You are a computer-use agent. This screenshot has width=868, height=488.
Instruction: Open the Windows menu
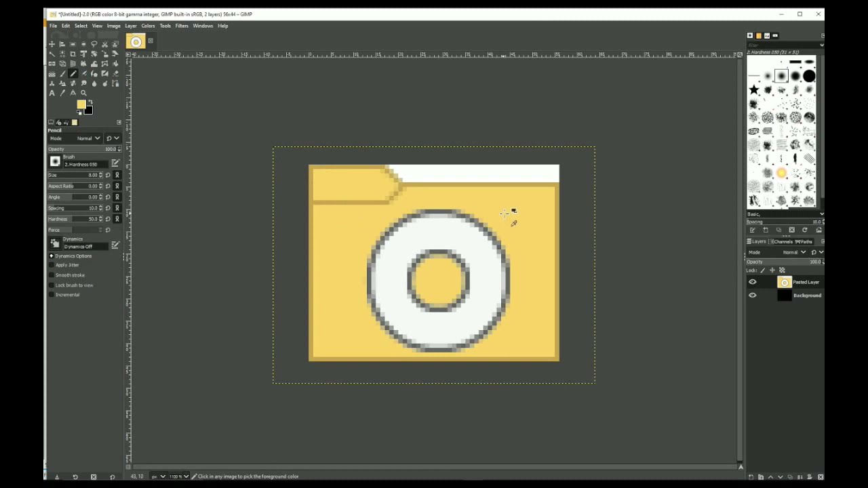203,26
